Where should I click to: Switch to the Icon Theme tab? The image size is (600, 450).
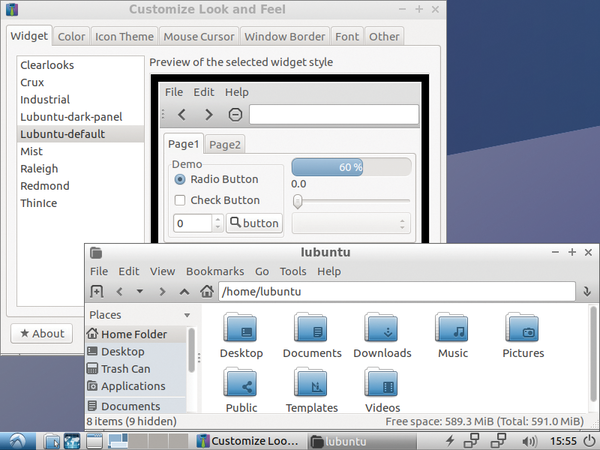tap(124, 36)
